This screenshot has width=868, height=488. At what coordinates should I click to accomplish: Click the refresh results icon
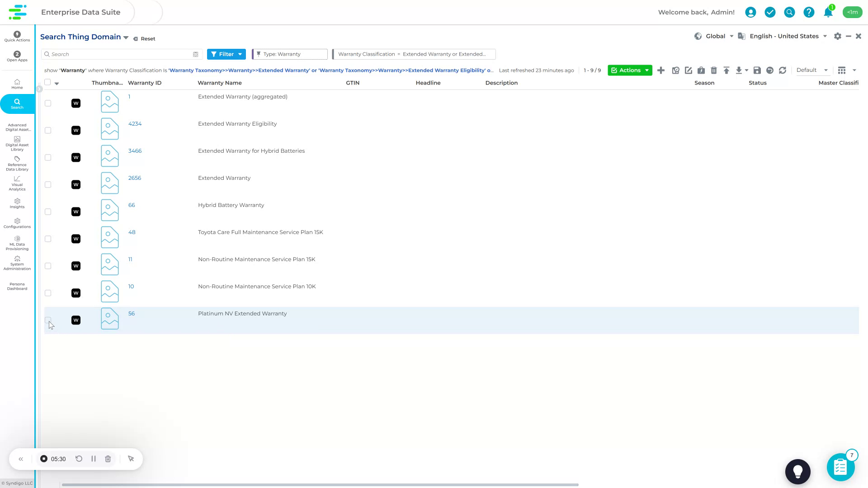click(783, 70)
